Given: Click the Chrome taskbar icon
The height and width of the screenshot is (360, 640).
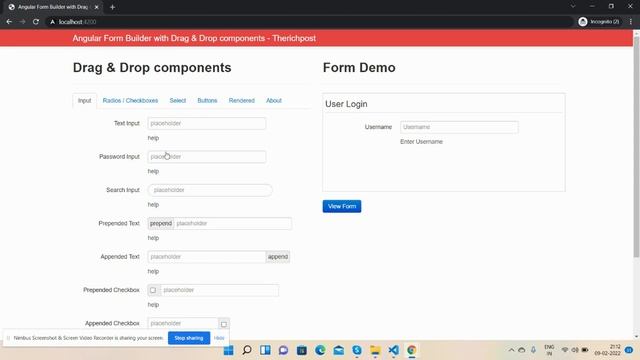Looking at the screenshot, I should click(411, 350).
